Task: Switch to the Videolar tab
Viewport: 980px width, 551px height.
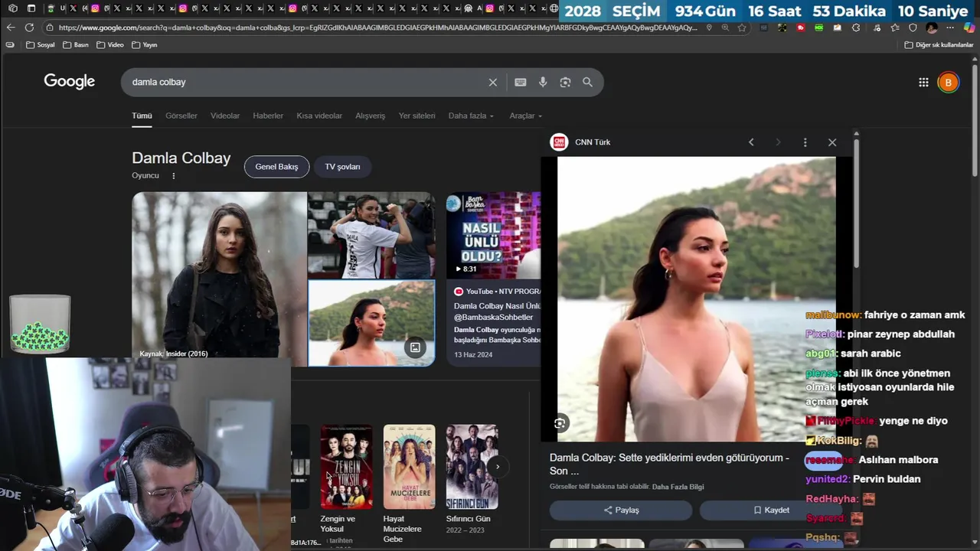Action: (225, 116)
